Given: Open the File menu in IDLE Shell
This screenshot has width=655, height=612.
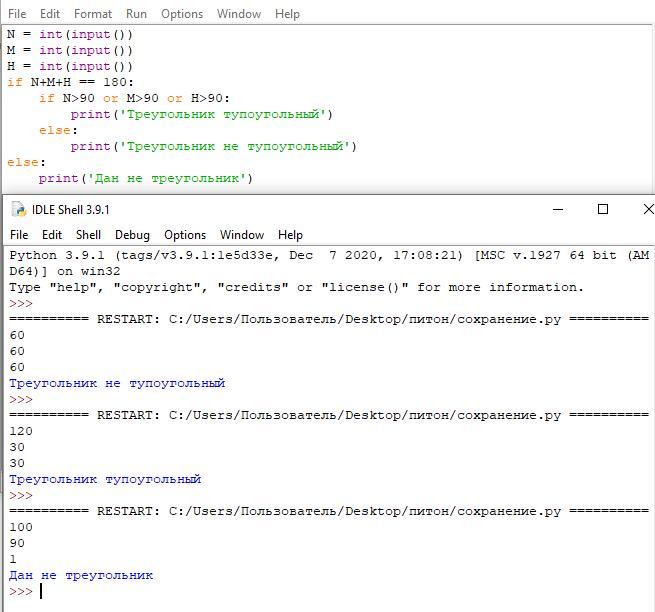Looking at the screenshot, I should (x=19, y=235).
